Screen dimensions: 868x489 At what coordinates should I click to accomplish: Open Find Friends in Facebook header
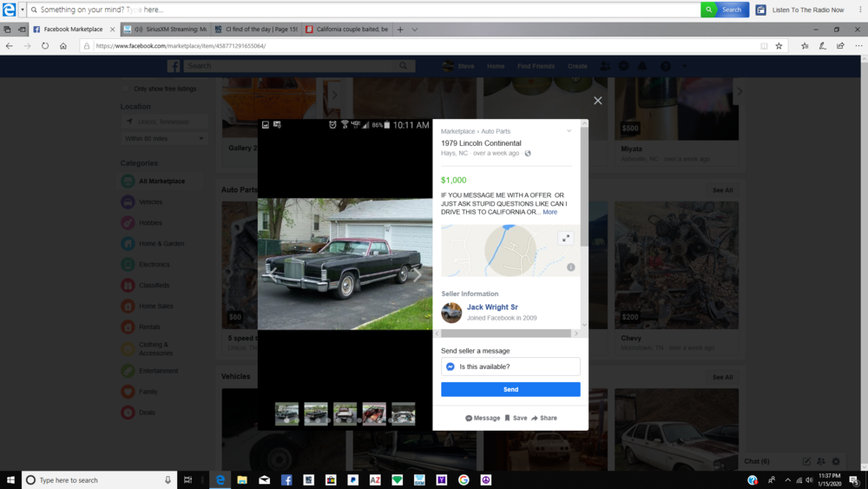point(536,66)
